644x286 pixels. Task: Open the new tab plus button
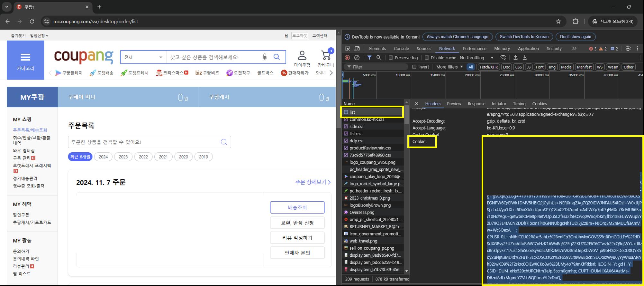click(x=99, y=7)
